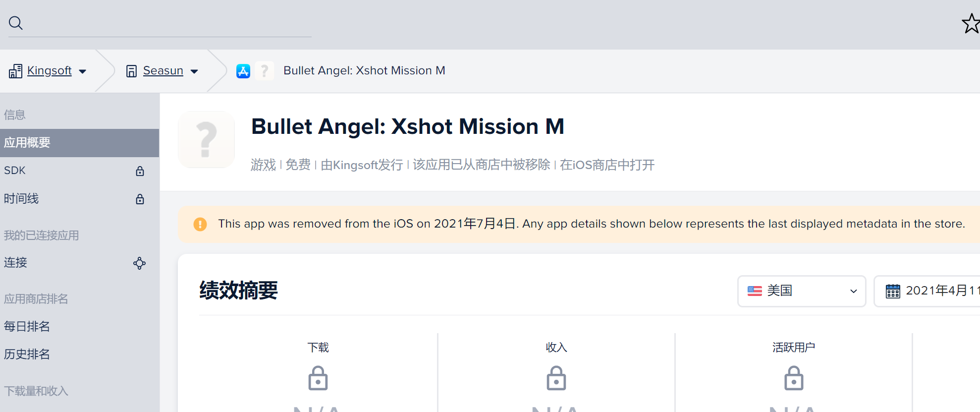
Task: Click the lock icon under 下载
Action: tap(318, 378)
